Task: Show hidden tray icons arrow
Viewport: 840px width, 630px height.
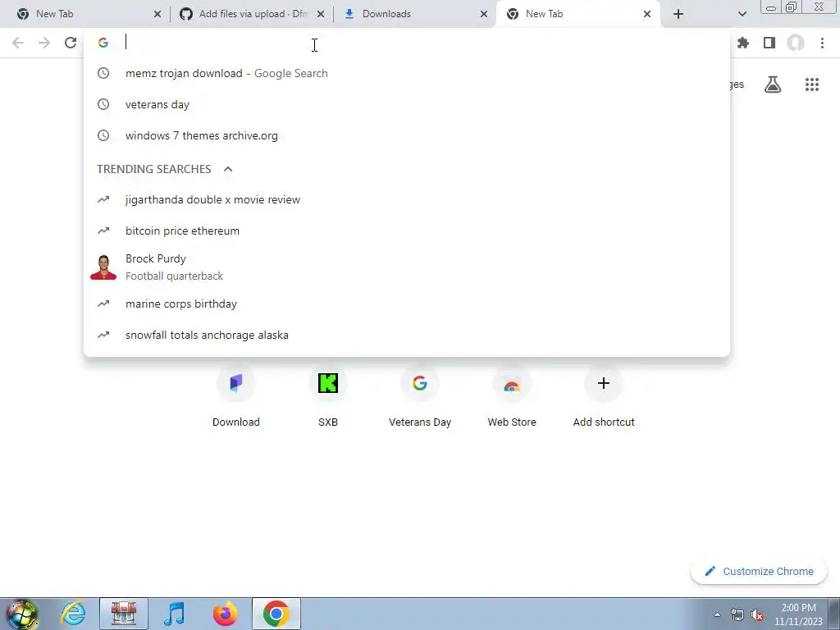Action: (717, 615)
